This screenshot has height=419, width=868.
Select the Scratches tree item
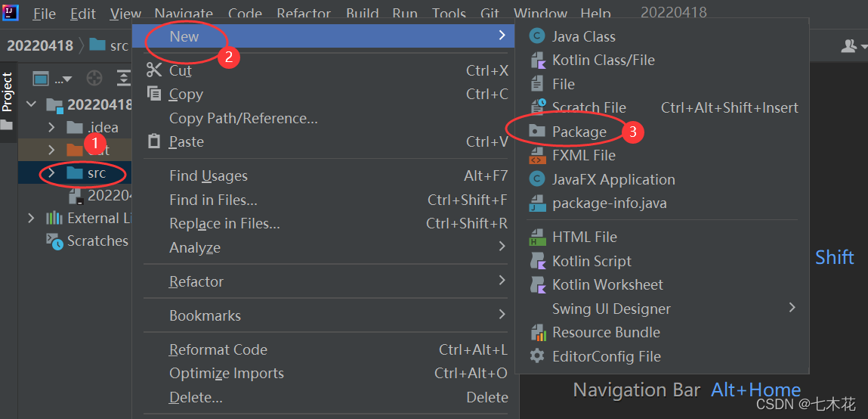coord(97,241)
